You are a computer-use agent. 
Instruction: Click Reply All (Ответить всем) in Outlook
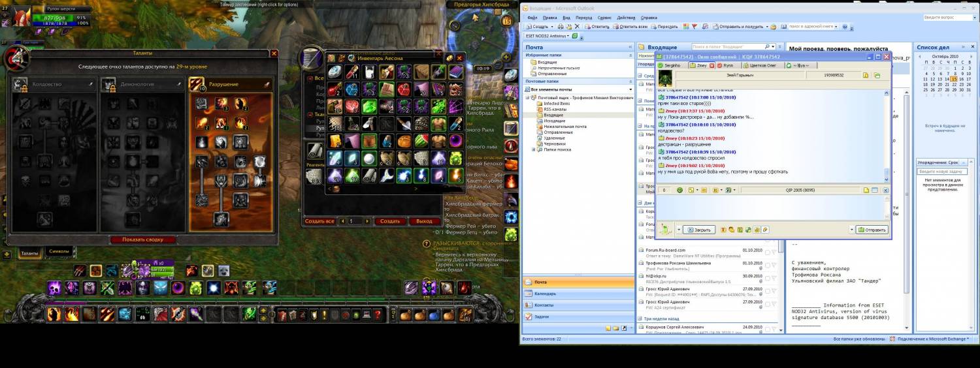coord(630,27)
